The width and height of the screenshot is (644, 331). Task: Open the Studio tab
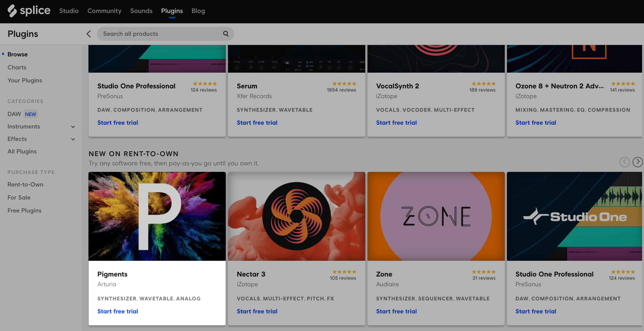tap(69, 11)
